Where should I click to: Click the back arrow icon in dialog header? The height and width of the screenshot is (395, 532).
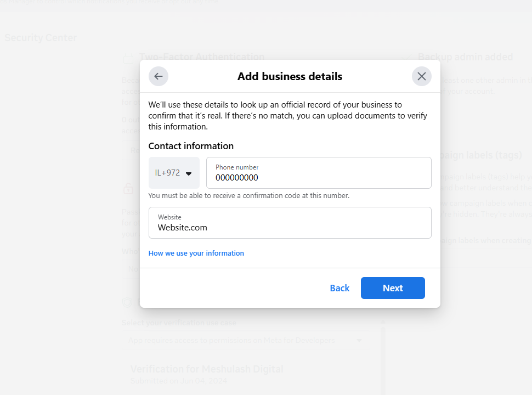[159, 76]
